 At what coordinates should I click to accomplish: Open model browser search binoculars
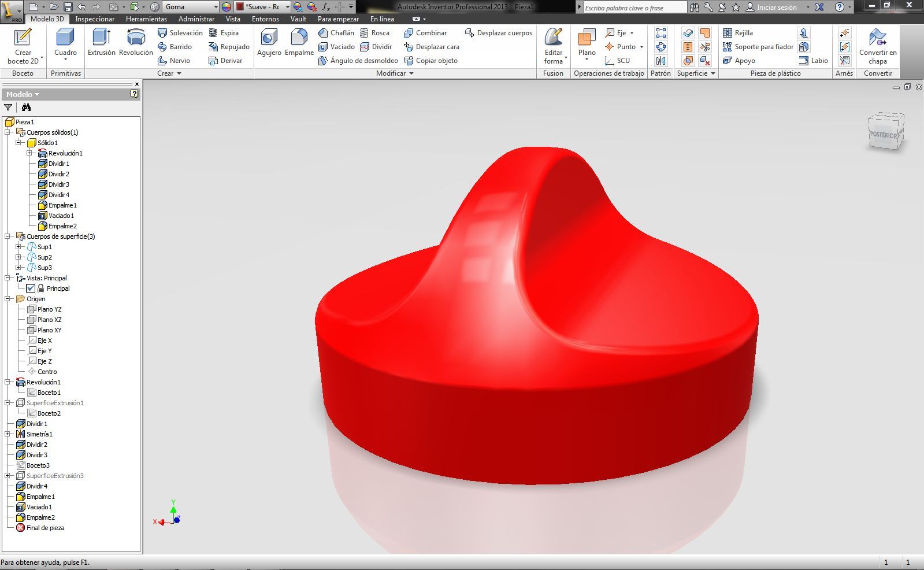pyautogui.click(x=26, y=108)
